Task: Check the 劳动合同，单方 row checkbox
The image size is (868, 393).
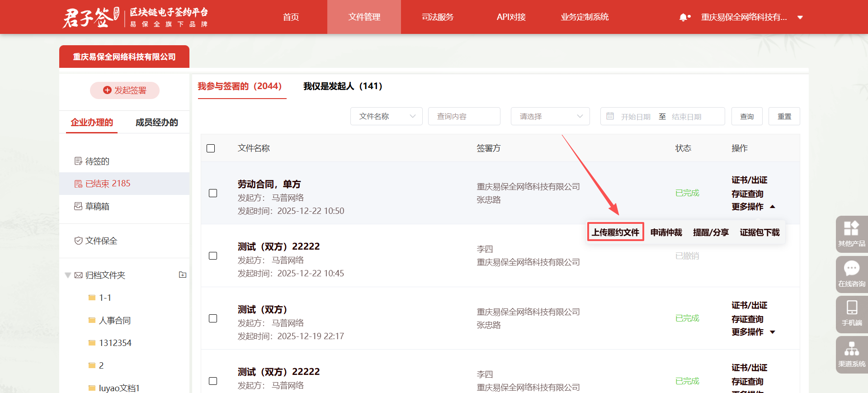Action: 213,193
